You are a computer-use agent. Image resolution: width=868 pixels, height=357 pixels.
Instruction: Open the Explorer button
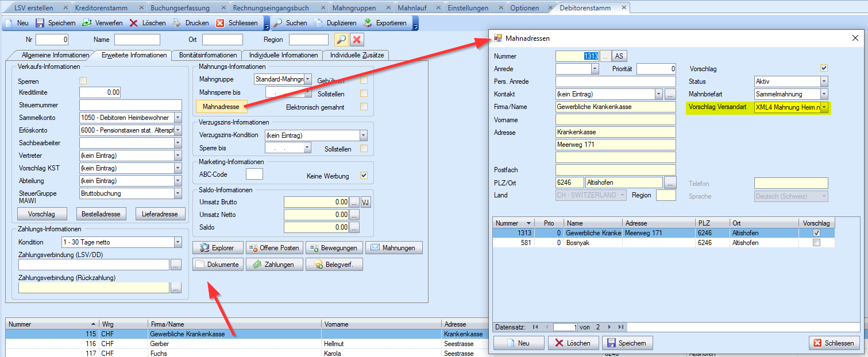(218, 248)
